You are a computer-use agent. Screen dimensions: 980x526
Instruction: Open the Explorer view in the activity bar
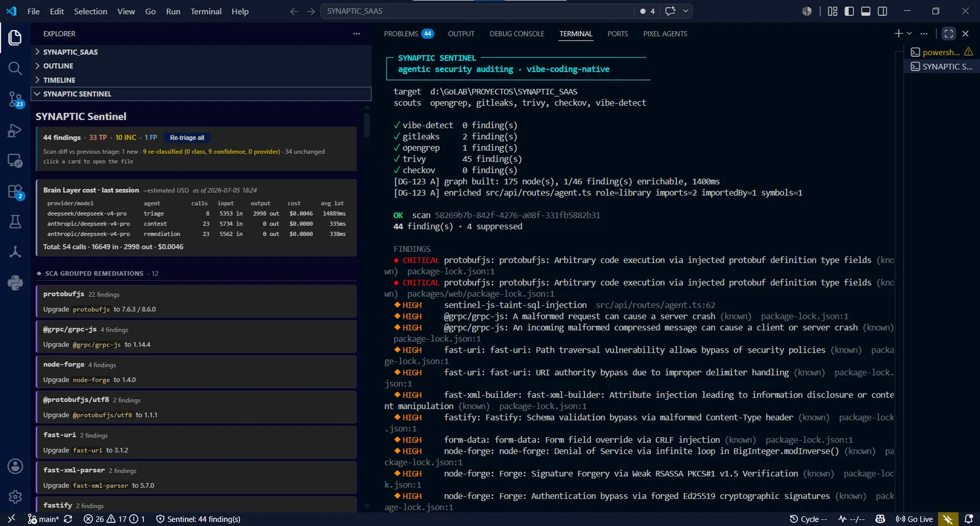click(x=15, y=37)
